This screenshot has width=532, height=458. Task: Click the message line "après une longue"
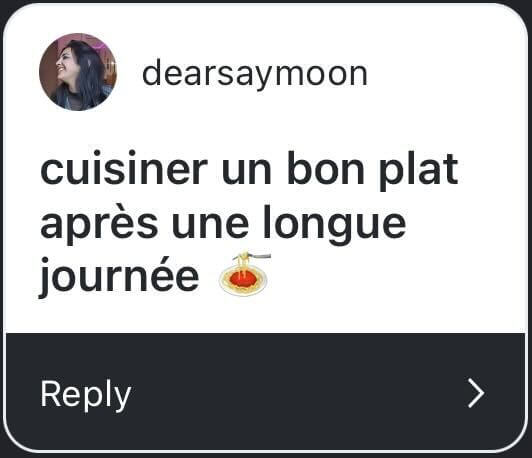point(223,224)
